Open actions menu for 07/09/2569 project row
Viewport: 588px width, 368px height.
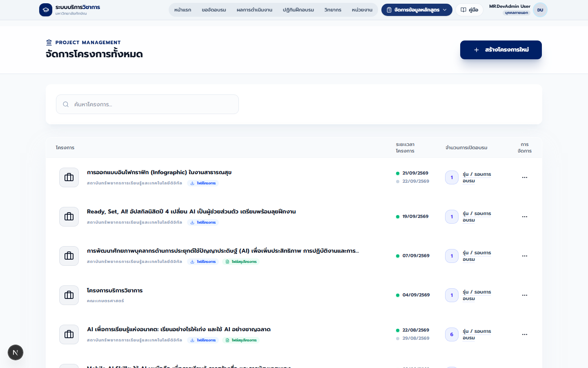point(525,256)
